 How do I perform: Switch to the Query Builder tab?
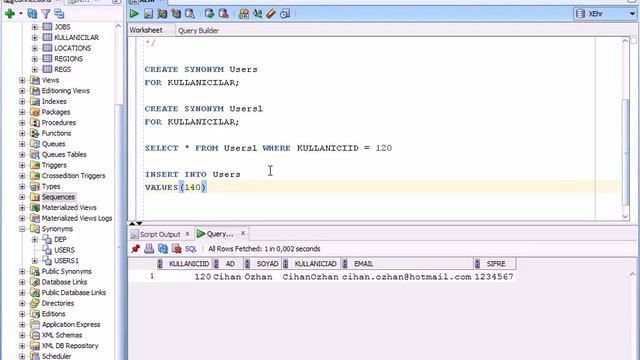[x=198, y=31]
